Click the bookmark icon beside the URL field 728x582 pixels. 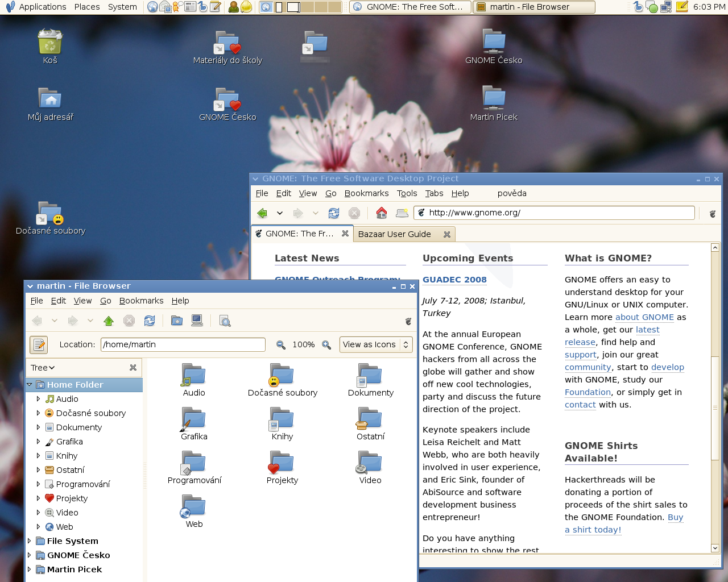402,213
